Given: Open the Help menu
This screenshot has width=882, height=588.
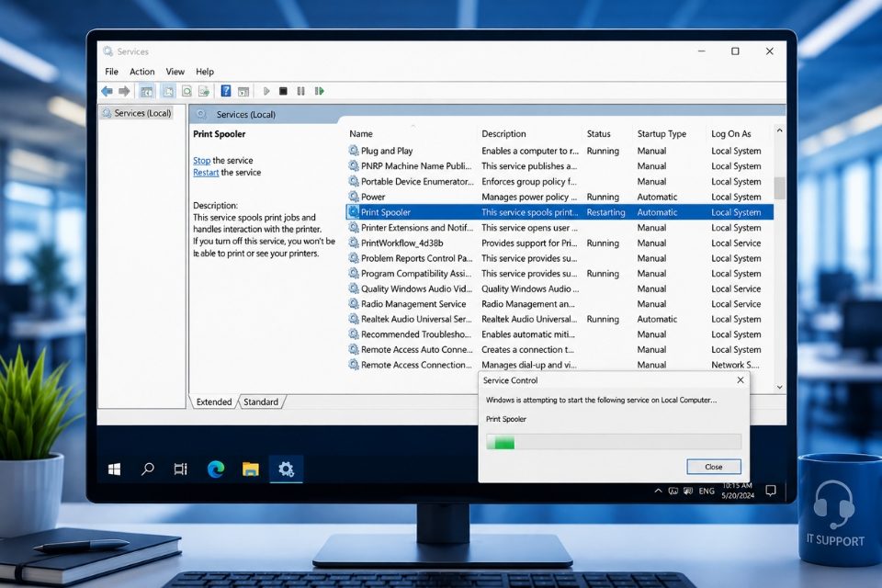Looking at the screenshot, I should [x=205, y=72].
